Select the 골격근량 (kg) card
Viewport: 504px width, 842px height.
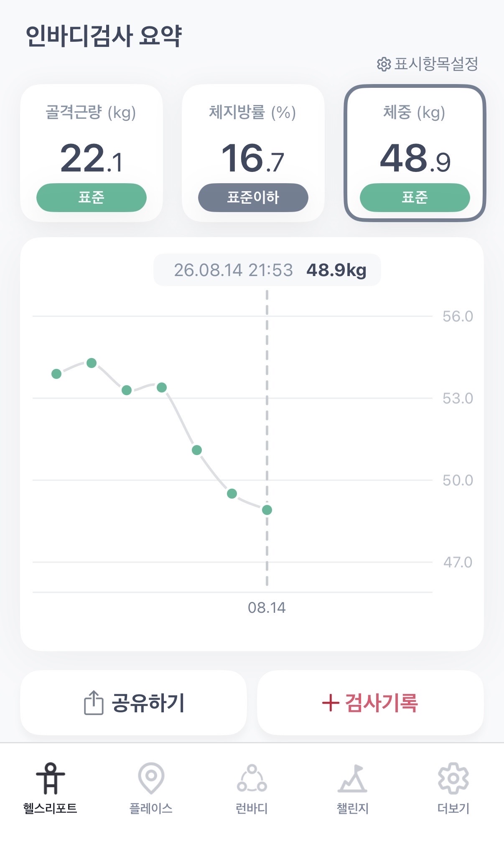pyautogui.click(x=92, y=153)
